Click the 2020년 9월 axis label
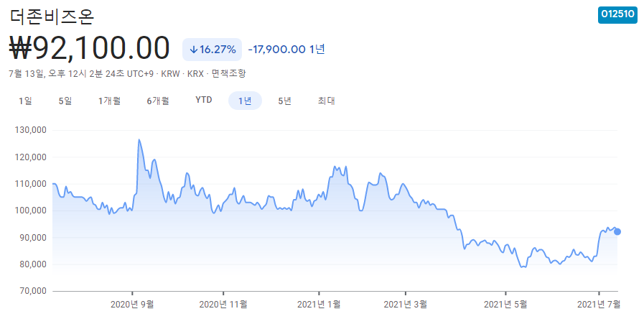The image size is (644, 319). coord(132,304)
